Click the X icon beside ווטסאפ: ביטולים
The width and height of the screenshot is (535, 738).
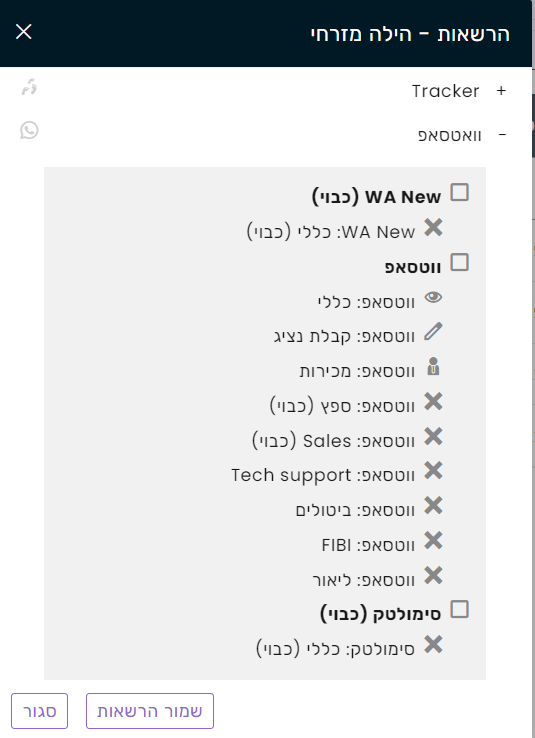(433, 505)
